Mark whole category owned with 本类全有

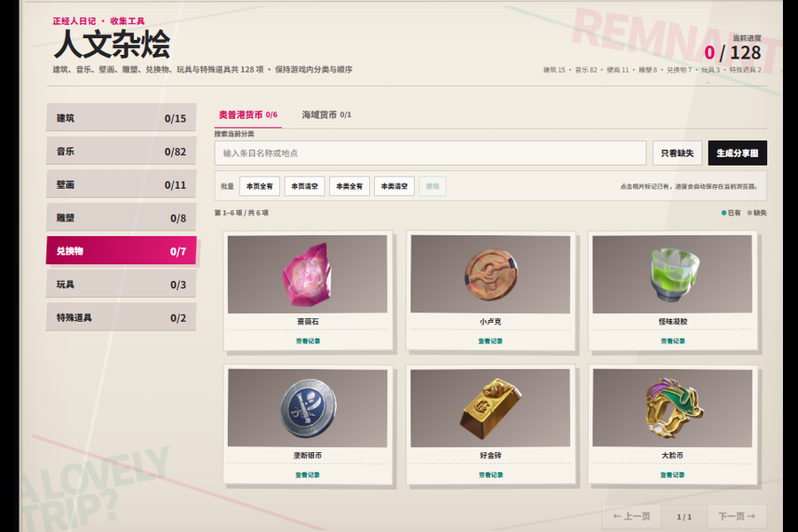(349, 186)
